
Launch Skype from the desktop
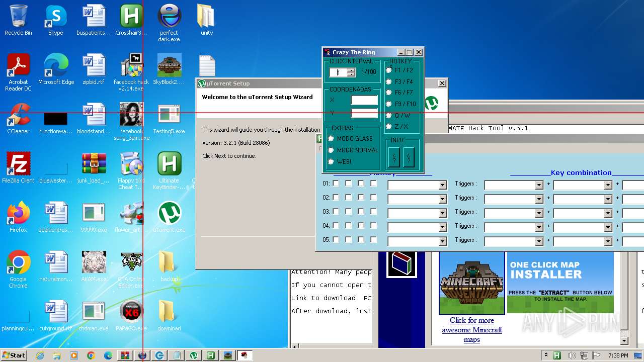[x=55, y=21]
